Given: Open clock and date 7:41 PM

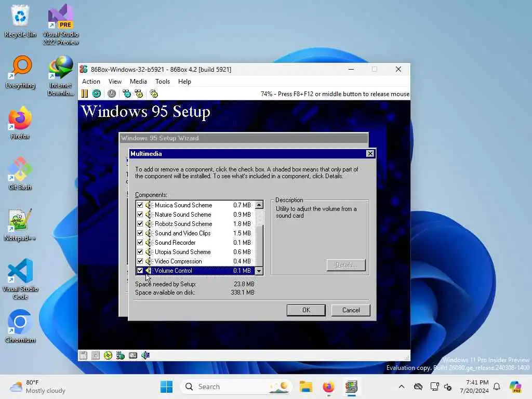Looking at the screenshot, I should pyautogui.click(x=474, y=387).
